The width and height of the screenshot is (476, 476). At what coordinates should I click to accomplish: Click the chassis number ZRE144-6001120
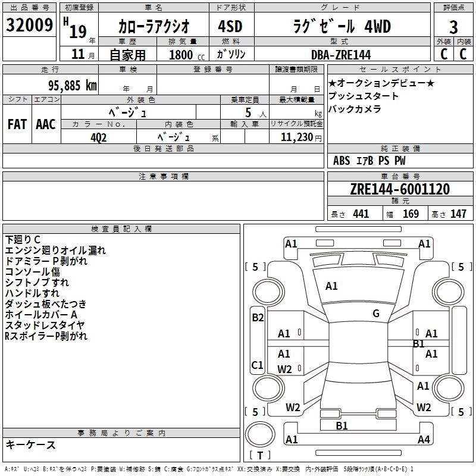pyautogui.click(x=399, y=190)
